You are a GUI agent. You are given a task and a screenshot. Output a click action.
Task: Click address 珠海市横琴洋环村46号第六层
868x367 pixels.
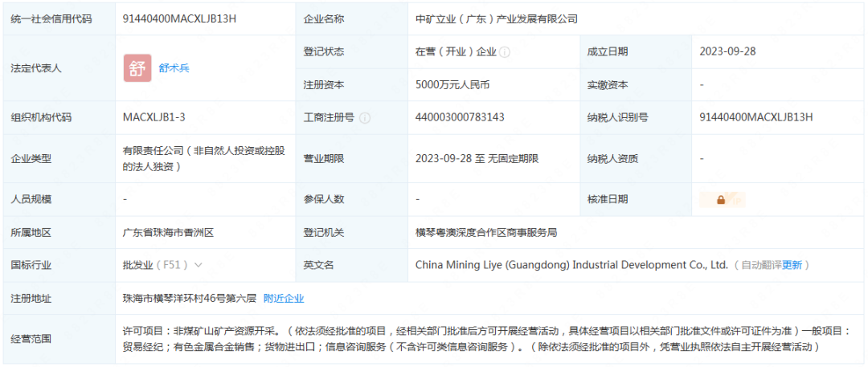(x=190, y=299)
